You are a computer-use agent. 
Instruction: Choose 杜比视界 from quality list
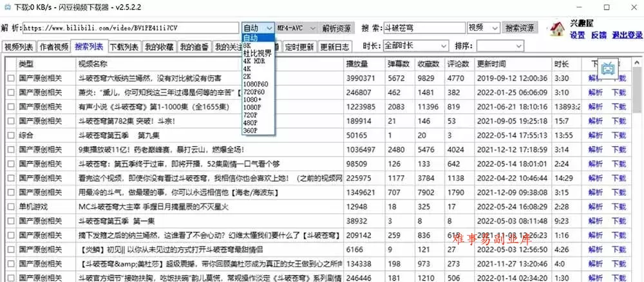click(x=258, y=53)
